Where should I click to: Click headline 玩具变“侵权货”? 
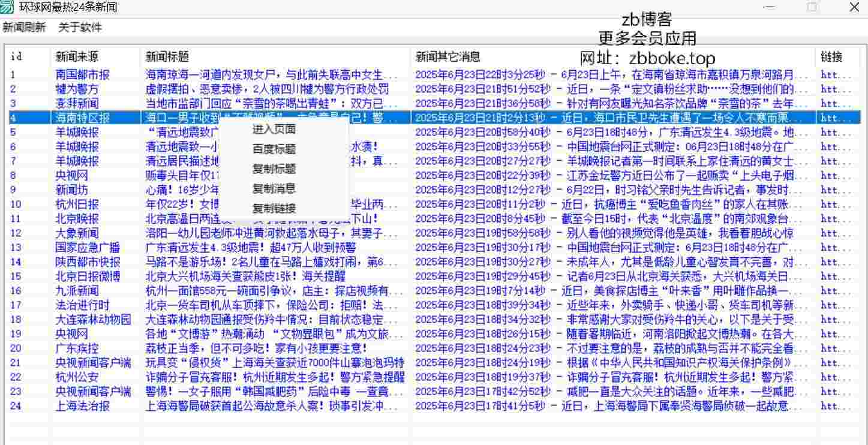click(275, 363)
